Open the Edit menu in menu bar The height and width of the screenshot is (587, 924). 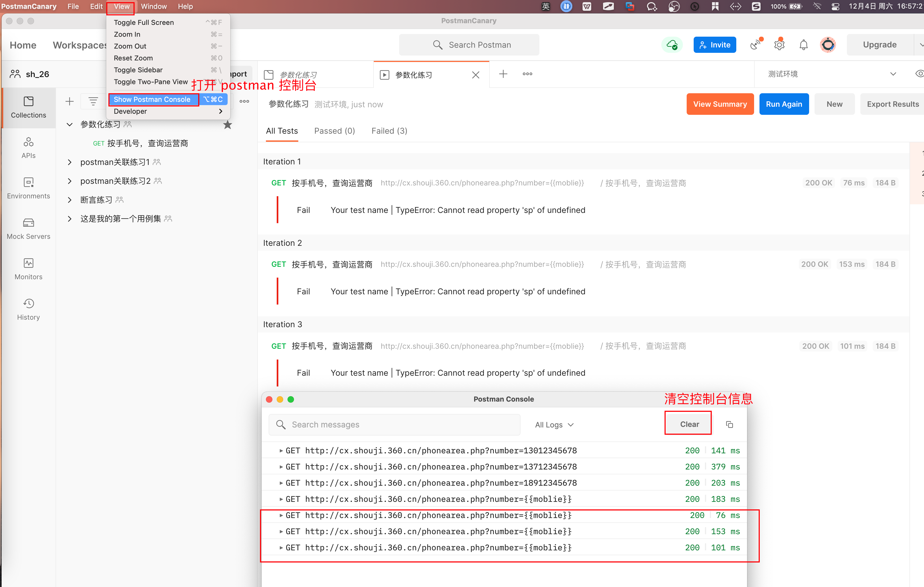pyautogui.click(x=96, y=6)
